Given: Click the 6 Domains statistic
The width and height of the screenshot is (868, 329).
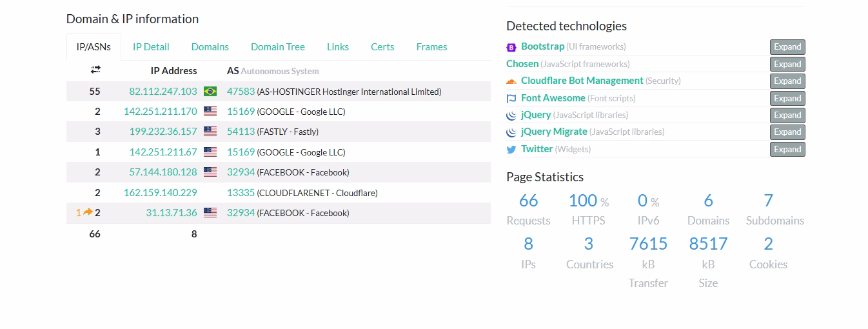Looking at the screenshot, I should coord(708,209).
